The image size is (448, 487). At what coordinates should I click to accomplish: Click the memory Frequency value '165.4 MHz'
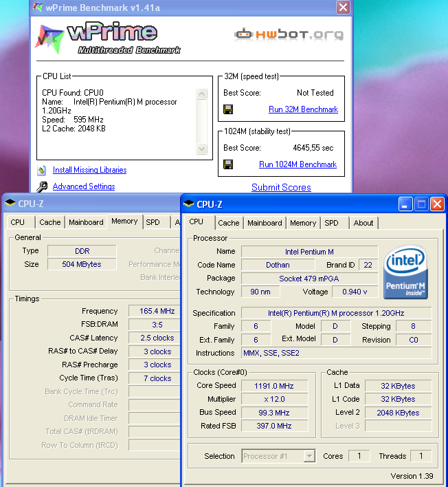(155, 311)
